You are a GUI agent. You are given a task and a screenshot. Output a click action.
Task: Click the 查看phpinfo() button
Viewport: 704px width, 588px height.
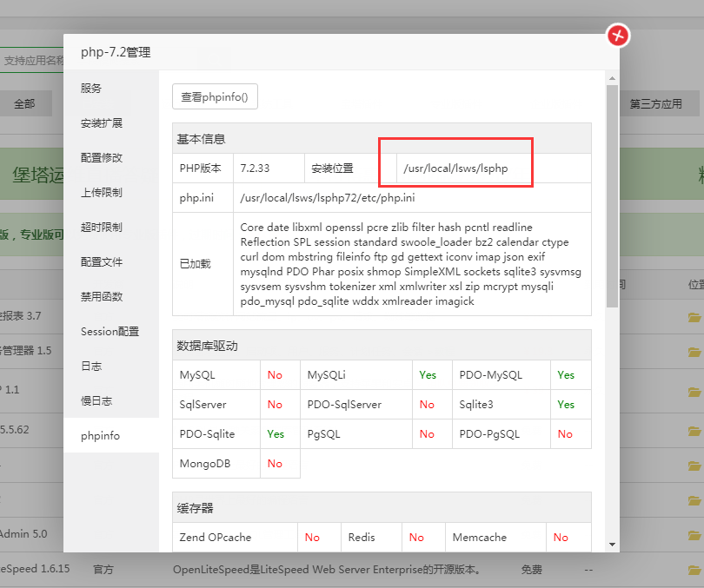point(215,97)
